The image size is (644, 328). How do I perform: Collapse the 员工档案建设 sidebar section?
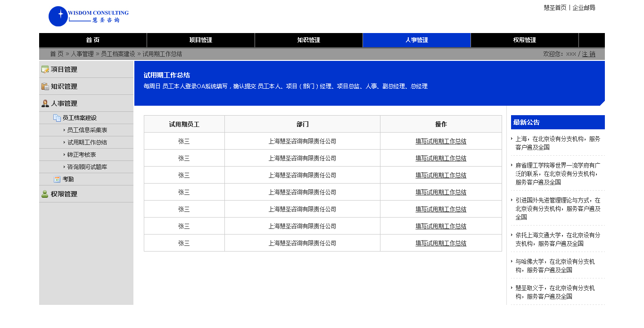(x=80, y=118)
